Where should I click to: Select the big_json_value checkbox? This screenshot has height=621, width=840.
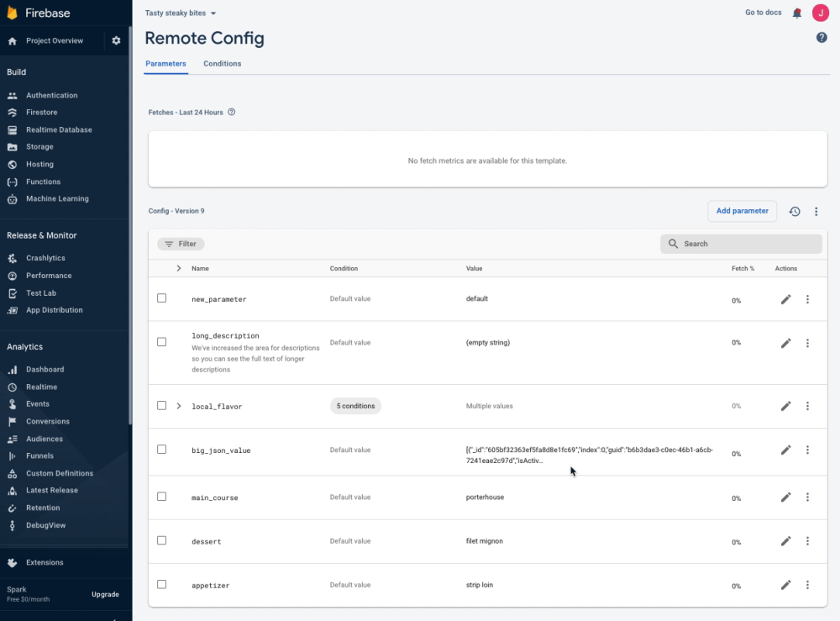pos(162,450)
